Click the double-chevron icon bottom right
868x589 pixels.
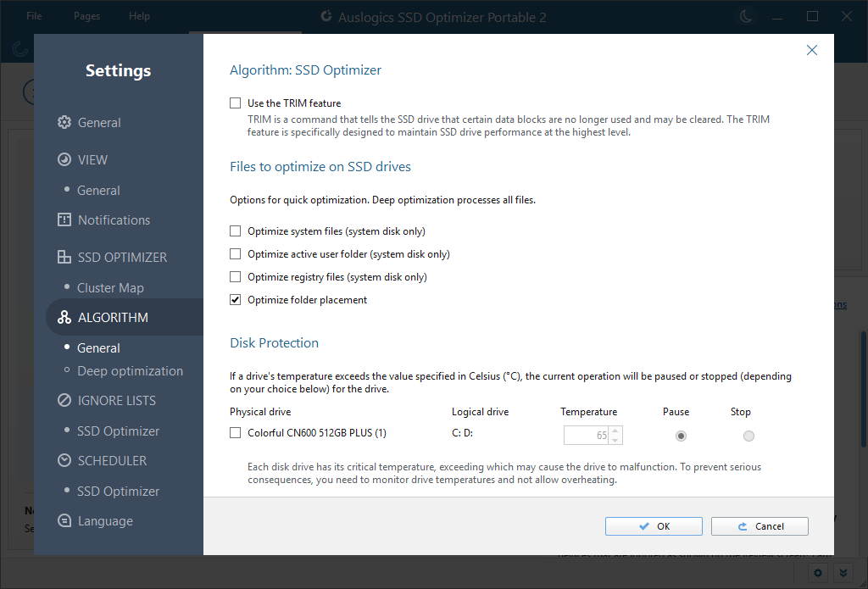click(843, 573)
